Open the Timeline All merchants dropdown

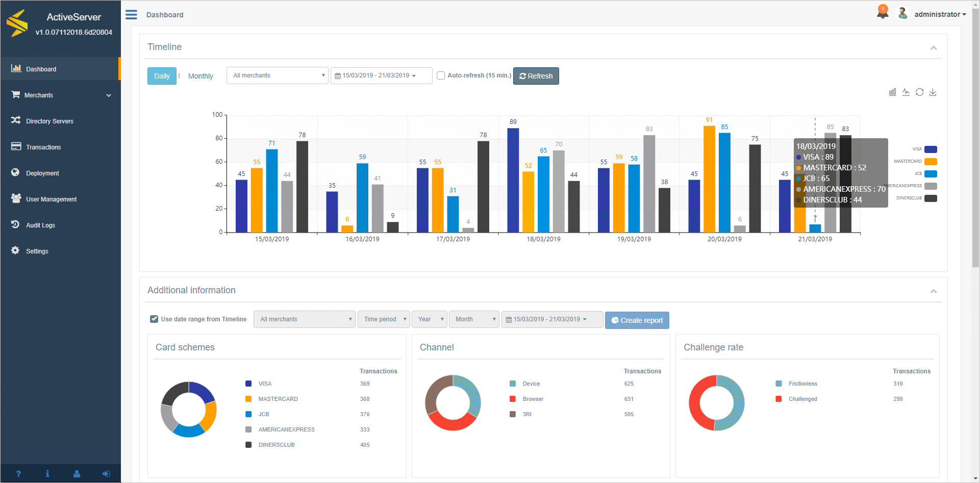tap(277, 75)
